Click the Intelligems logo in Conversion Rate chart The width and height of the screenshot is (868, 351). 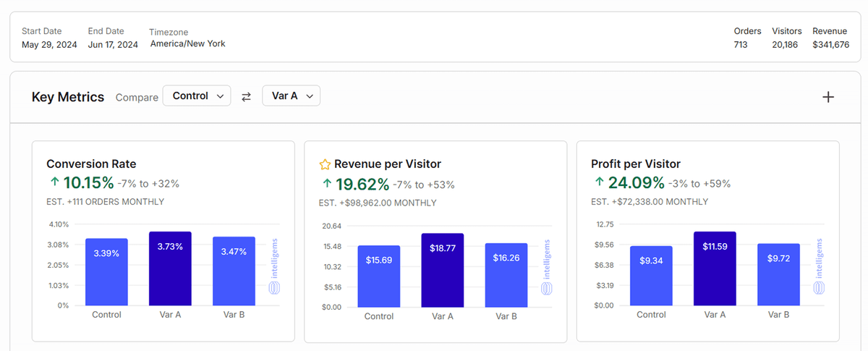(274, 266)
